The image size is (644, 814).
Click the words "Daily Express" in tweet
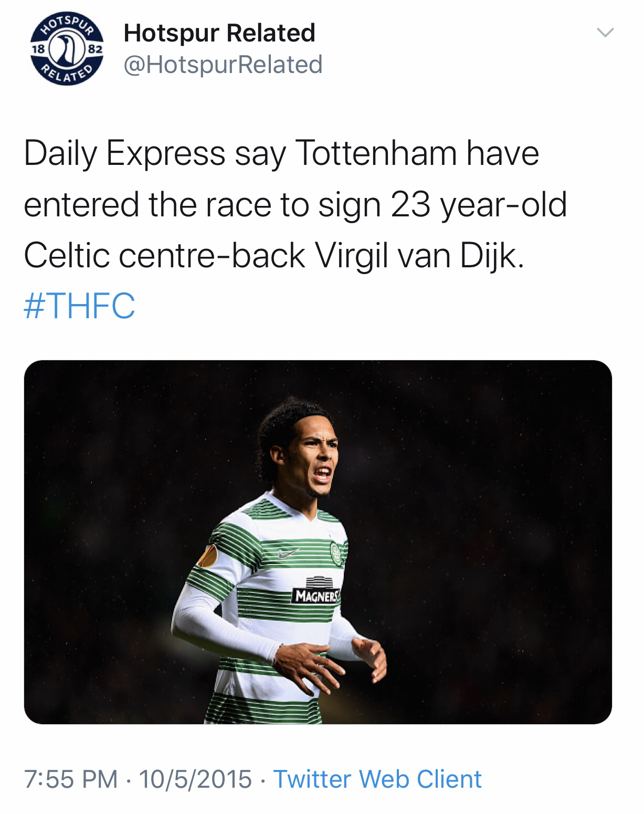coord(124,154)
